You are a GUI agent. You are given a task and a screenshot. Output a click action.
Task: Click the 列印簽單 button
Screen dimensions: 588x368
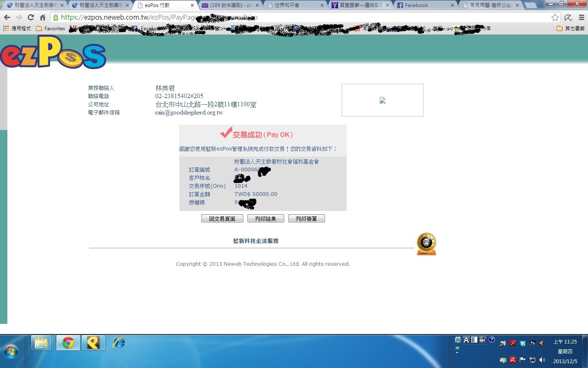[306, 219]
